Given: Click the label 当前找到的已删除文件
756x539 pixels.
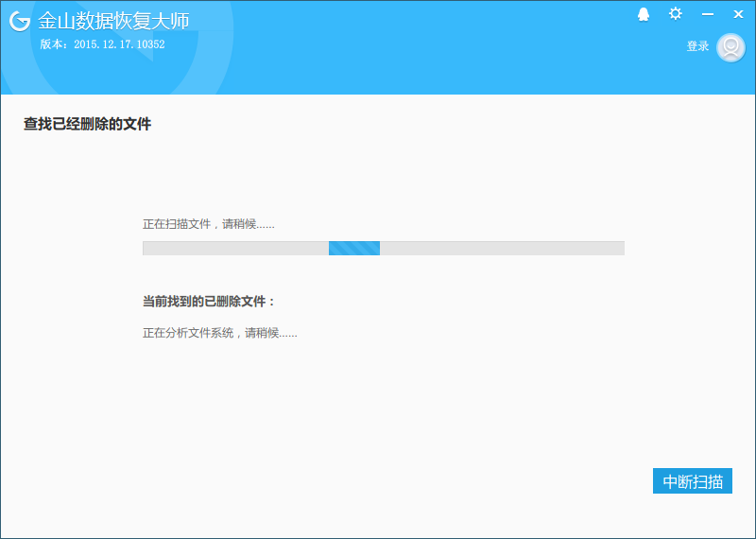Looking at the screenshot, I should coord(208,302).
